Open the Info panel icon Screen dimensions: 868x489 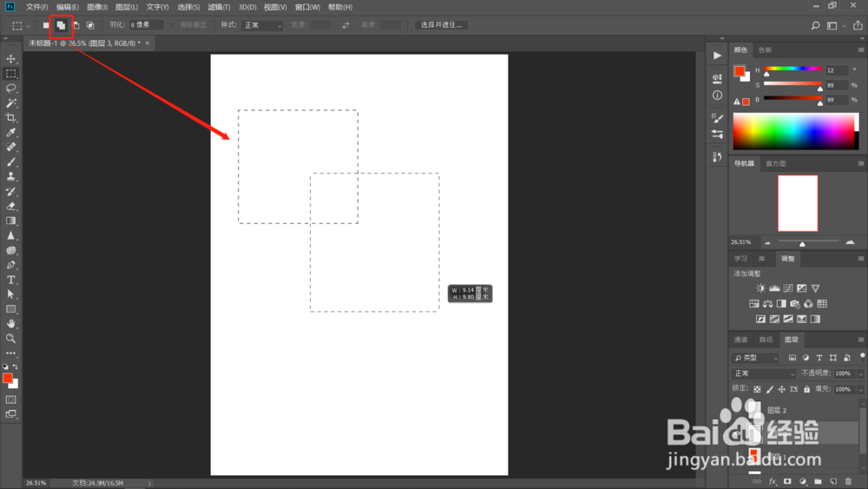tap(717, 96)
